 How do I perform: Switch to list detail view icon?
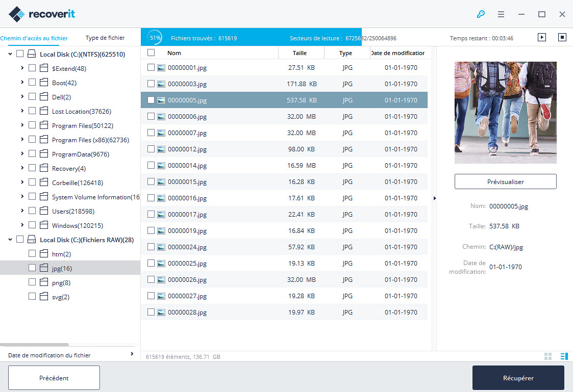click(x=564, y=356)
